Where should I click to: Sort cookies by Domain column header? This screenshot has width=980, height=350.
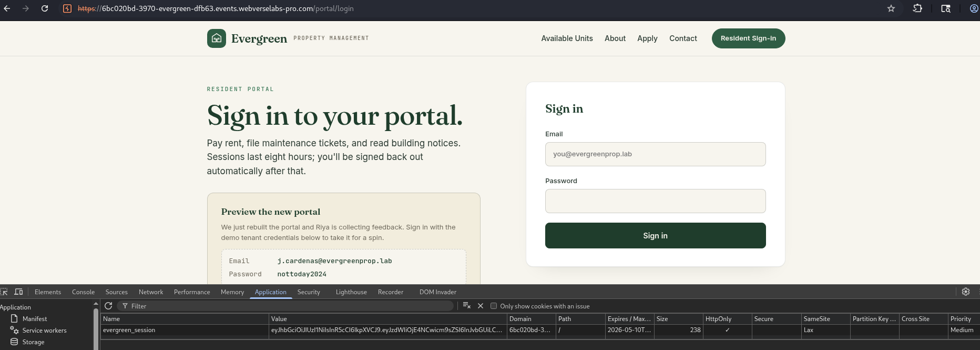(531, 319)
